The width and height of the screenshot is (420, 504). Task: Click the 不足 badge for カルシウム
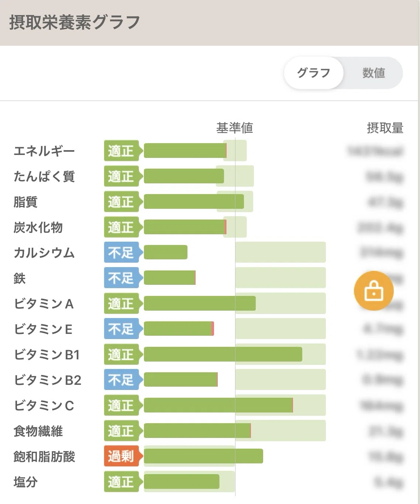click(x=121, y=252)
